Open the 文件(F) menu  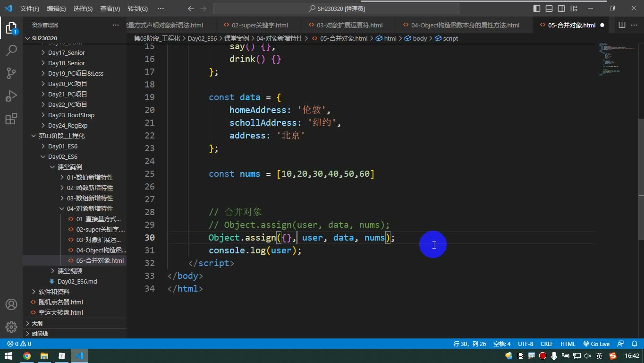[x=30, y=9]
